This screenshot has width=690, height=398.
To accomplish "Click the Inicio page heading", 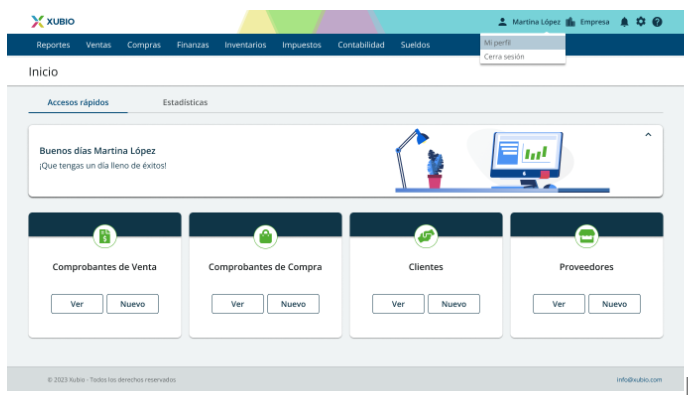I will (x=43, y=72).
